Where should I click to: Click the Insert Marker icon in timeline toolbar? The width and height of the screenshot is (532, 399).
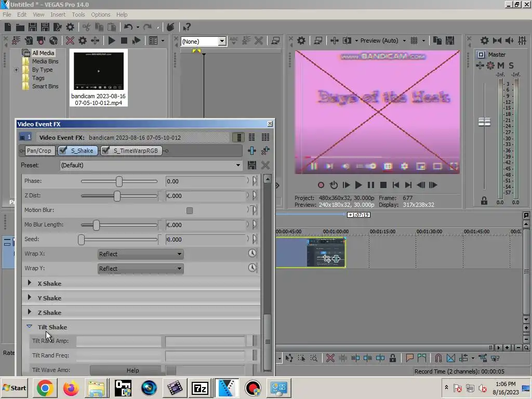(410, 358)
